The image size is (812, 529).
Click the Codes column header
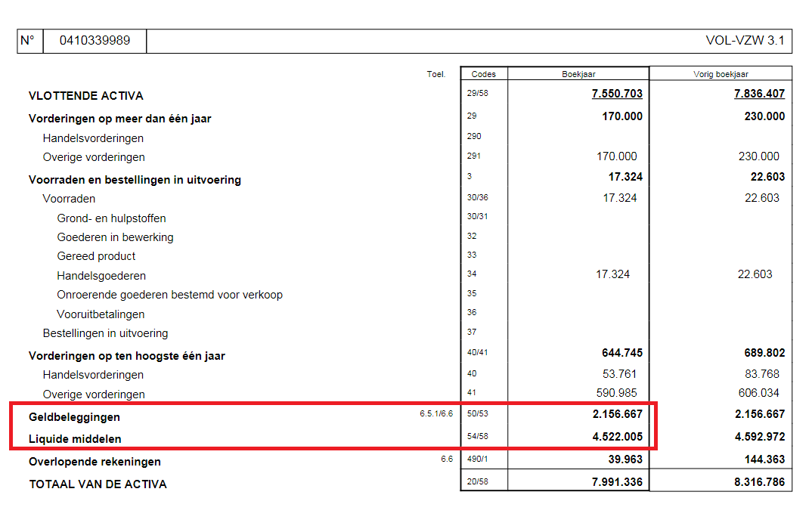(x=484, y=74)
